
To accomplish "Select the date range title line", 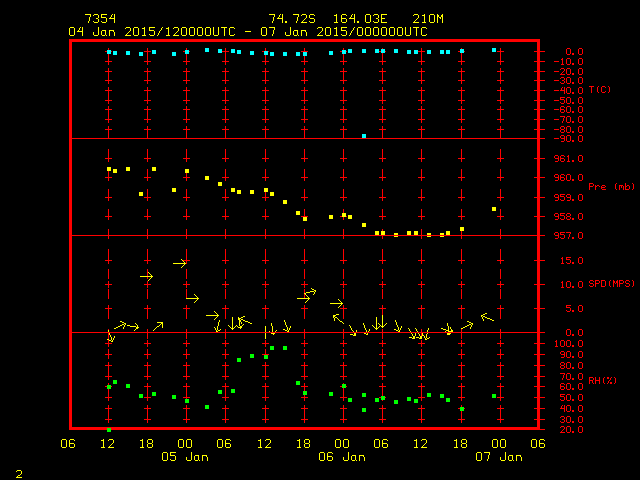I will (x=247, y=31).
